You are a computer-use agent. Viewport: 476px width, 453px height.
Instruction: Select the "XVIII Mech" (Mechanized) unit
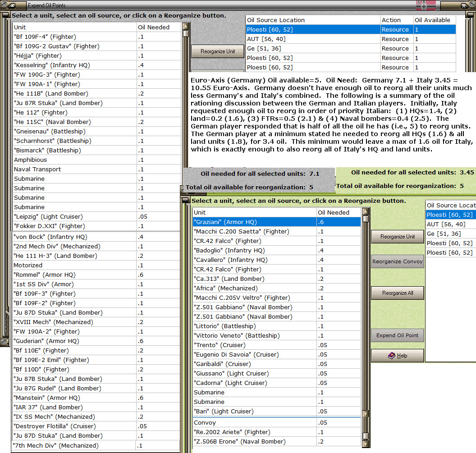click(96, 322)
